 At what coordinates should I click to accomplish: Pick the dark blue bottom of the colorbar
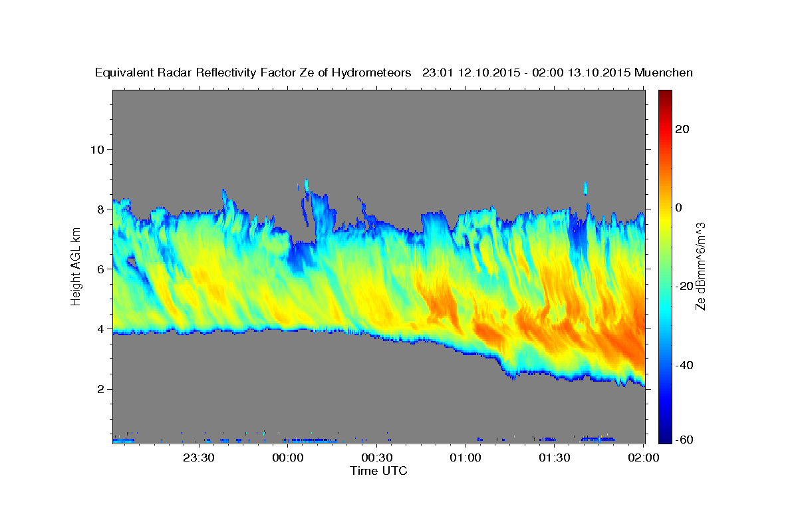point(665,438)
